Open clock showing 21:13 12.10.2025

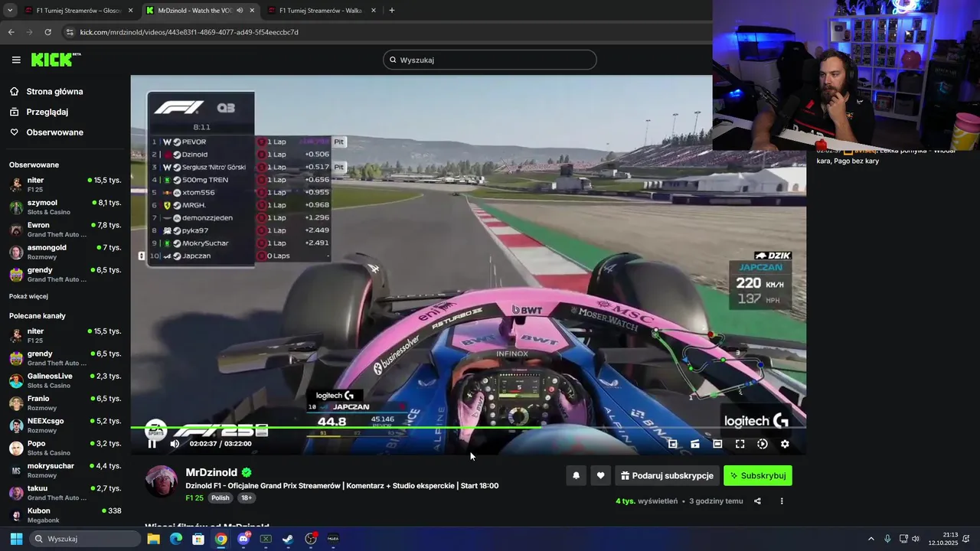click(942, 539)
